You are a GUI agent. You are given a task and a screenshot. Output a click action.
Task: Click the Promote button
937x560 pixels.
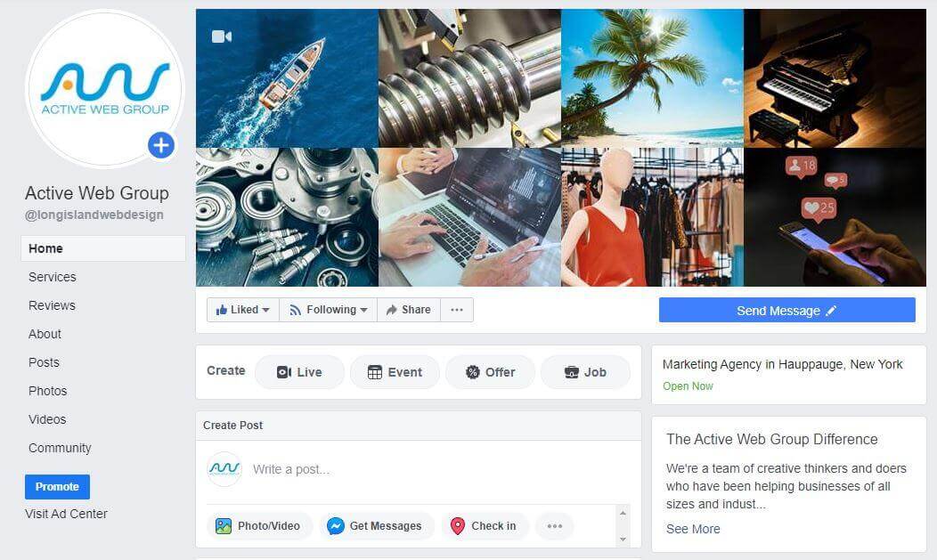(x=57, y=487)
